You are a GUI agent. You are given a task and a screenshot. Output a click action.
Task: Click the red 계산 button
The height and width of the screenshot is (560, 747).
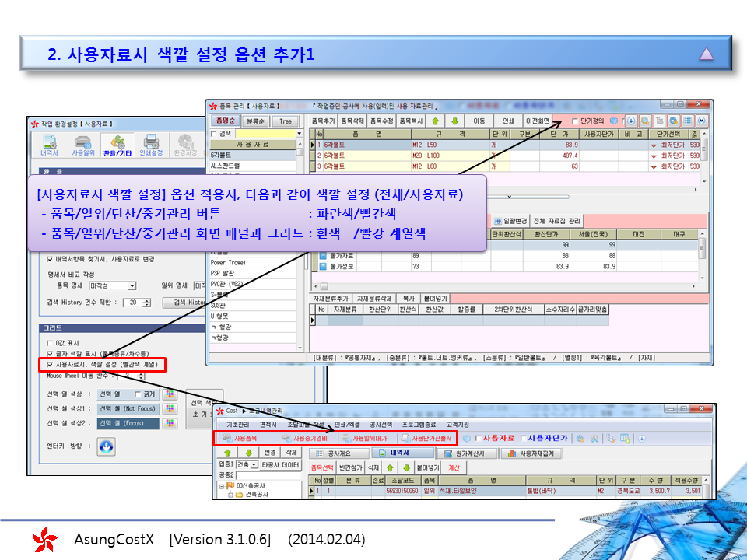454,467
